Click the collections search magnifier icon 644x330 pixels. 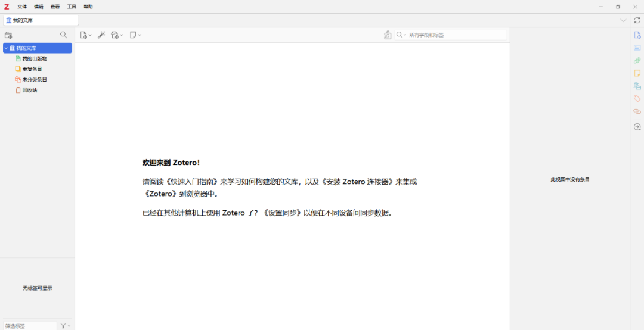[x=63, y=35]
